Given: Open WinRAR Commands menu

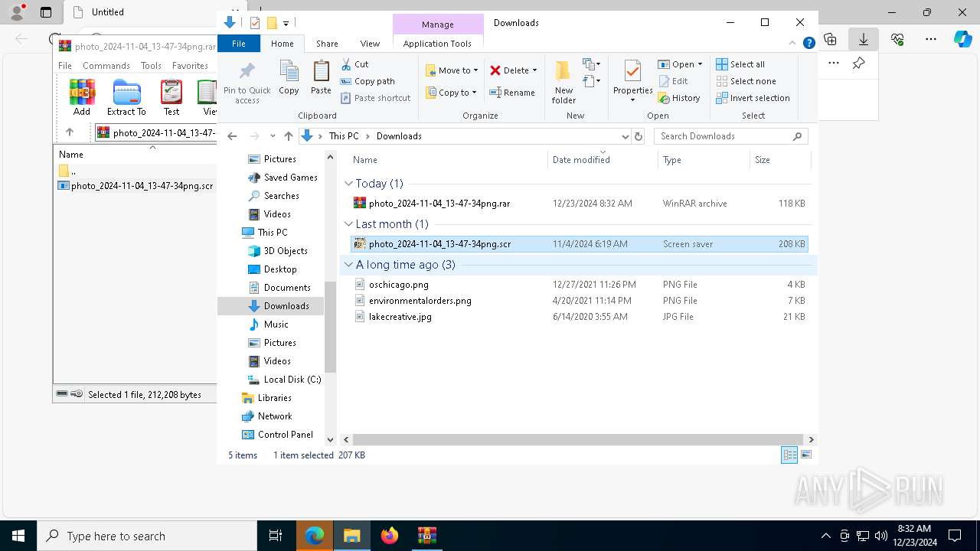Looking at the screenshot, I should click(106, 66).
